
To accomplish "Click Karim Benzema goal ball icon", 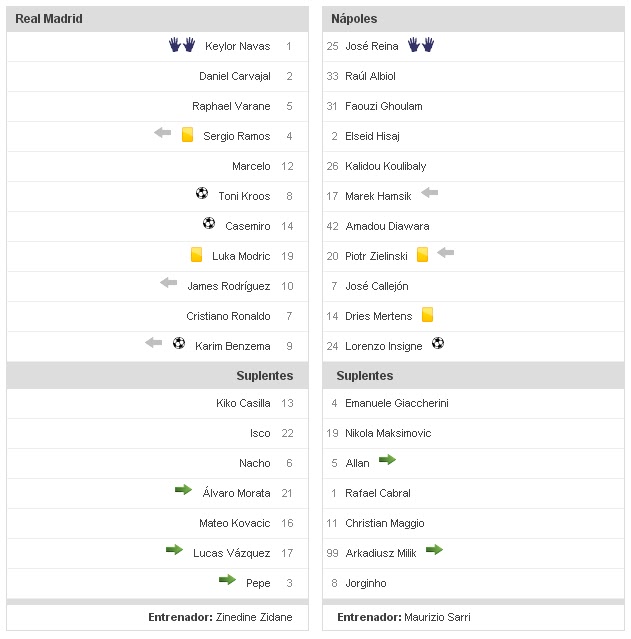I will pyautogui.click(x=179, y=344).
